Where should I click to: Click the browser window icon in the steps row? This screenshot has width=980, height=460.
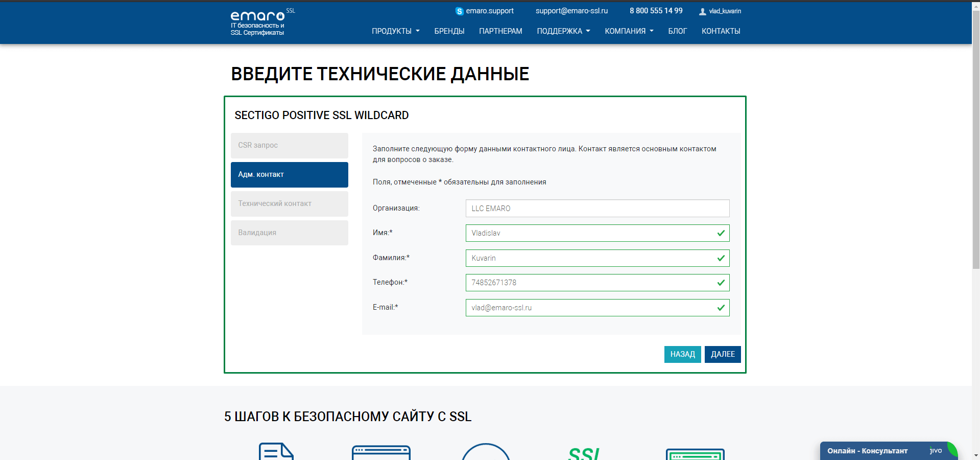(381, 453)
